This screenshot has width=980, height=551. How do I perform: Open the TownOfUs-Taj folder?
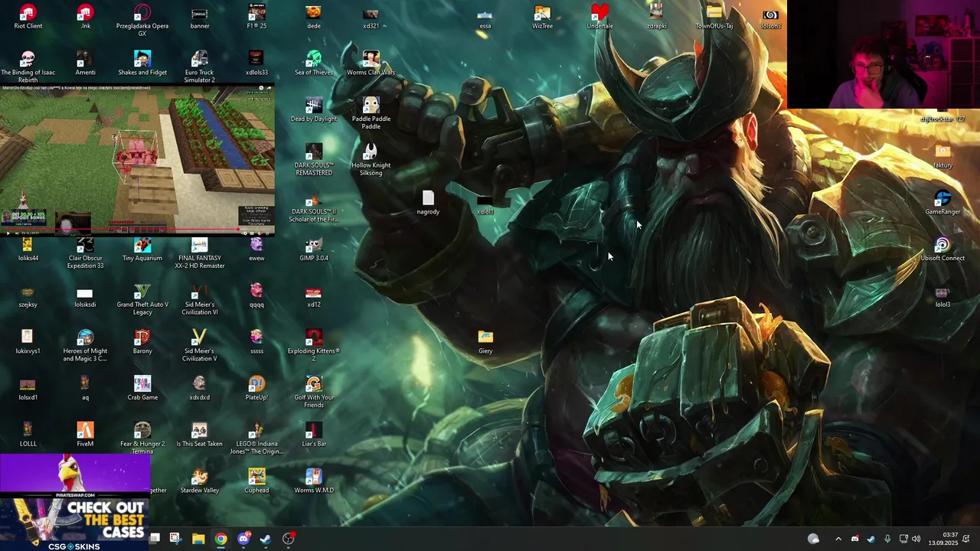tap(714, 17)
